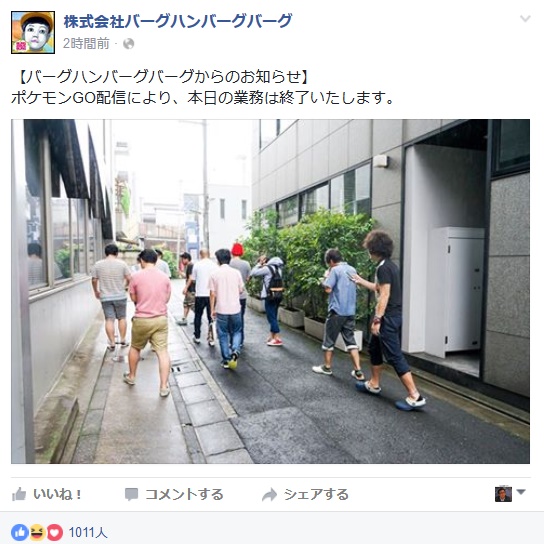Click the small commenter profile avatar
Image resolution: width=544 pixels, height=544 pixels.
[503, 494]
